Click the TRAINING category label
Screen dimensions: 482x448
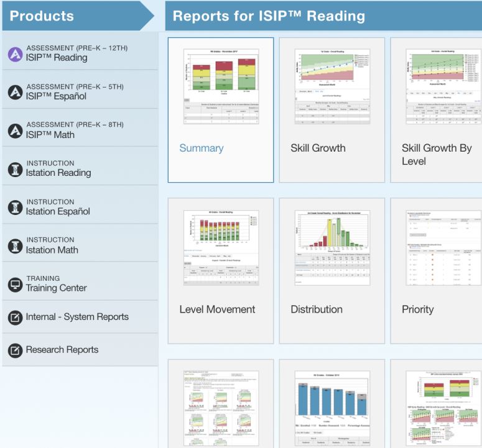click(43, 278)
